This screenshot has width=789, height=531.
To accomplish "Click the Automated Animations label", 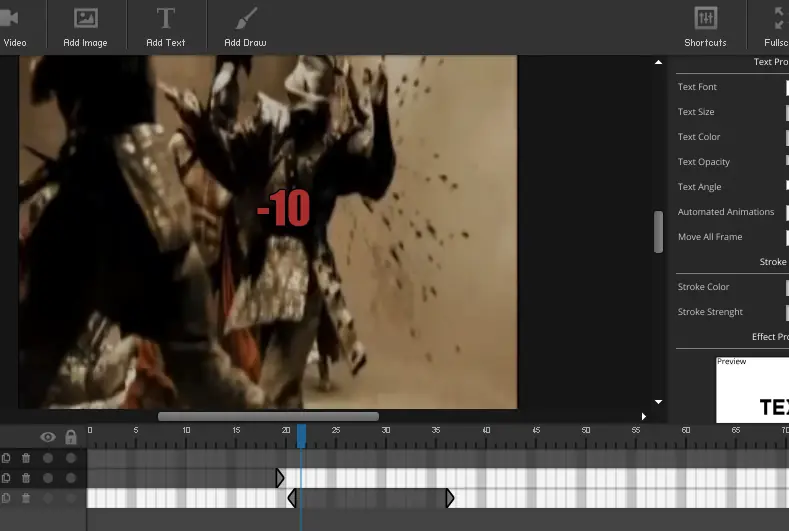I will tap(726, 212).
